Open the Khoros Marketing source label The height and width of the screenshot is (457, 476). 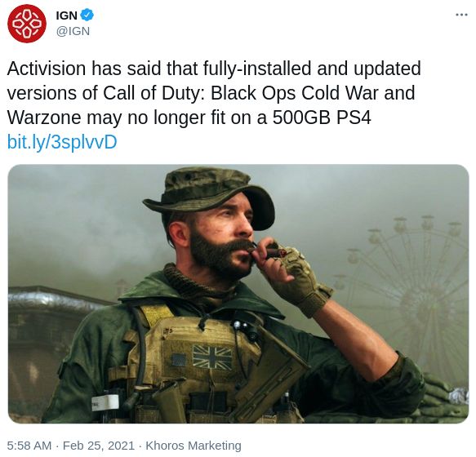pos(194,446)
